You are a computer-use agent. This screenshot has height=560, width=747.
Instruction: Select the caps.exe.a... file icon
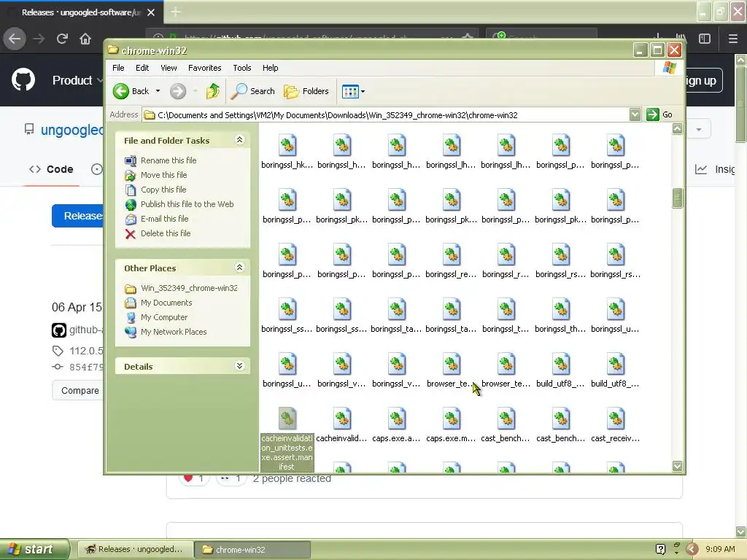tap(396, 419)
